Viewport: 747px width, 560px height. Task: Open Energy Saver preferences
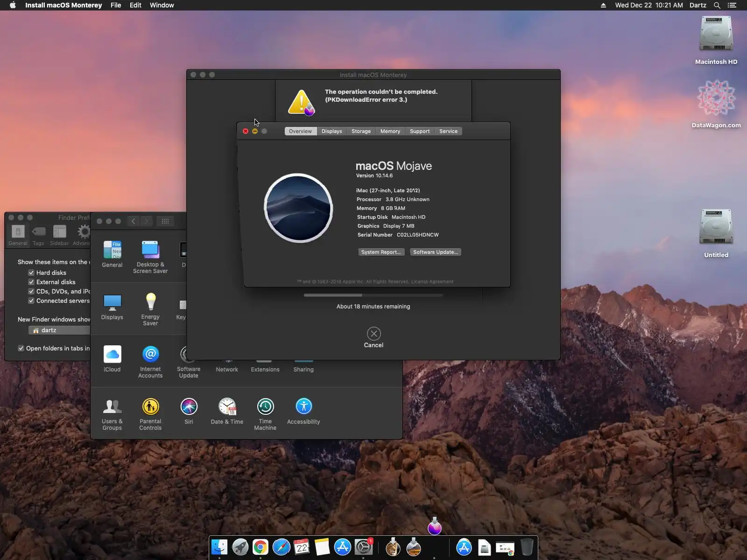point(150,309)
